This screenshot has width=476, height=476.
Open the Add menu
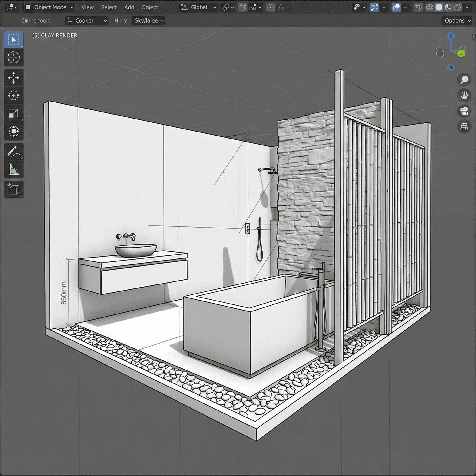point(129,7)
